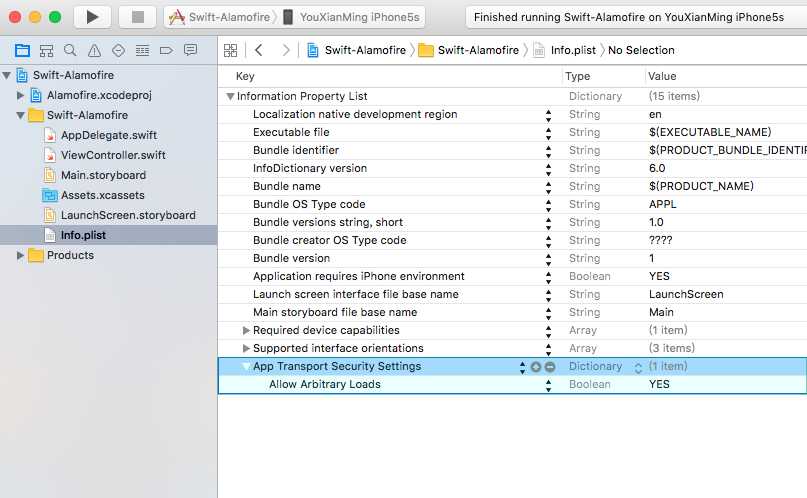Choose the YouXianMing iPhone5s device destination
The width and height of the screenshot is (807, 498).
[352, 17]
